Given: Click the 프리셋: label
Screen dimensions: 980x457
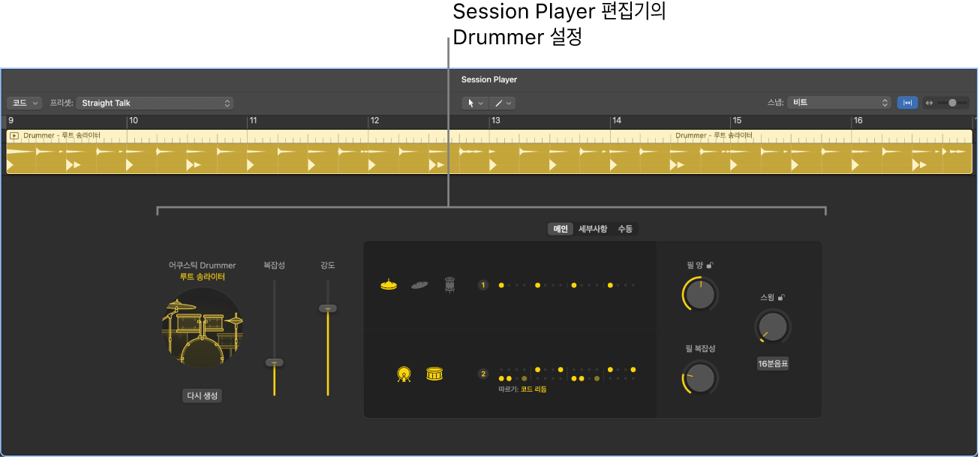Looking at the screenshot, I should click(62, 103).
